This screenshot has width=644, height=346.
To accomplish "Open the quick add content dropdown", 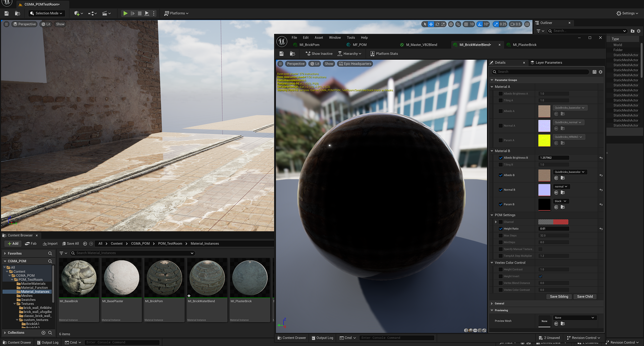I will [78, 13].
